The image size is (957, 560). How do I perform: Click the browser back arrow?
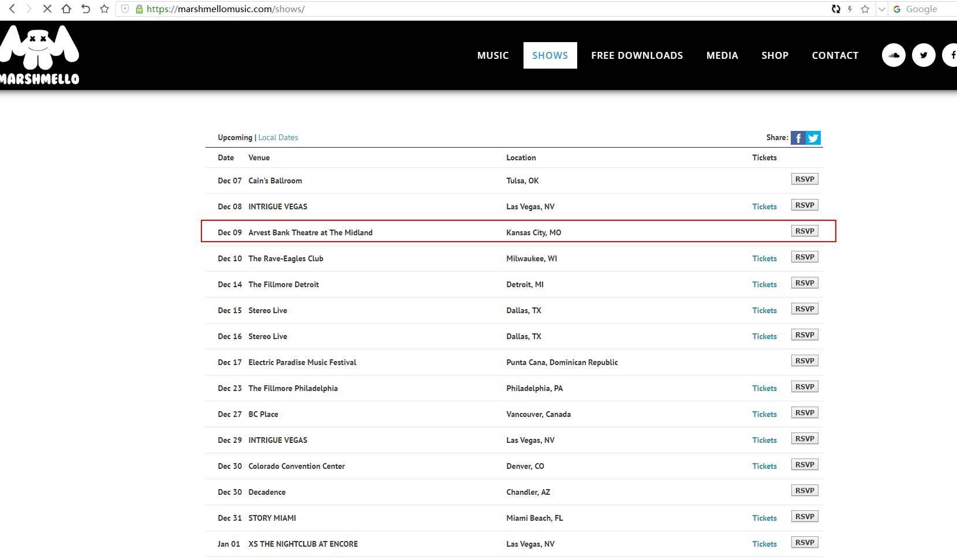tap(12, 9)
